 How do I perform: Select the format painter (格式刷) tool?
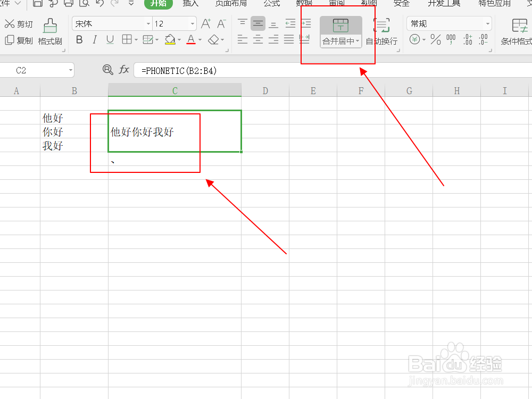pos(50,32)
